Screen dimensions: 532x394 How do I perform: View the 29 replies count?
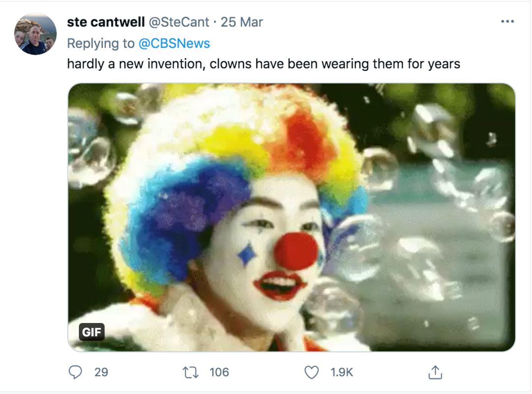coord(101,372)
